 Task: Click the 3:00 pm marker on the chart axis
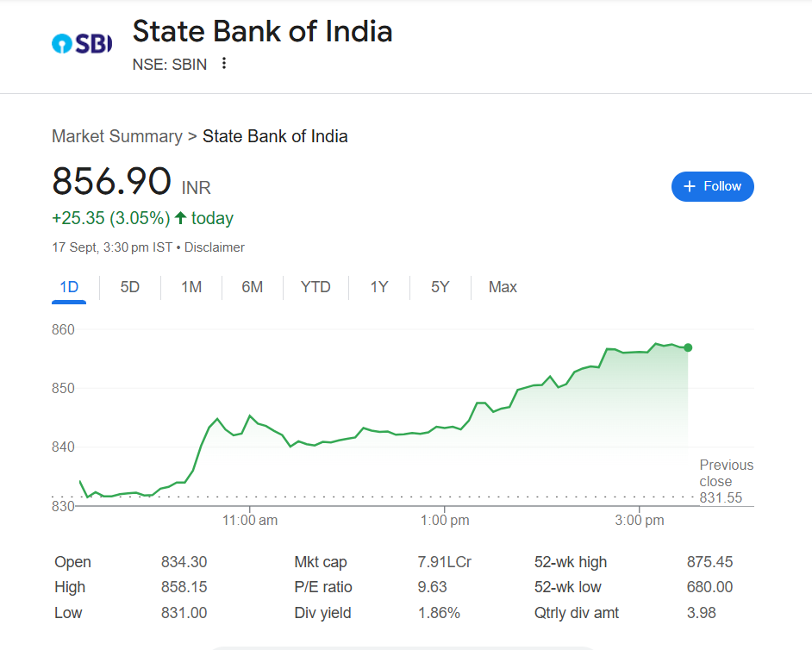tap(640, 520)
